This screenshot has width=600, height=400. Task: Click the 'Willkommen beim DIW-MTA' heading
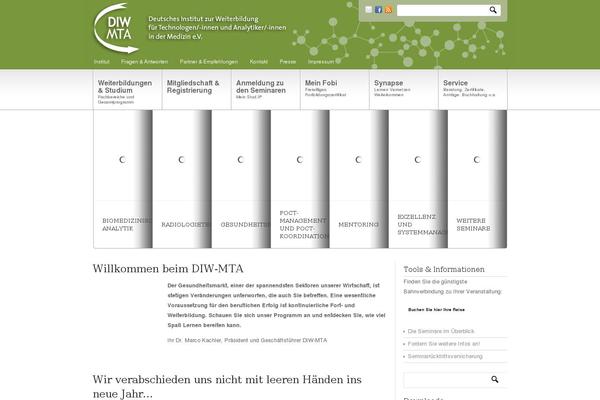[168, 269]
